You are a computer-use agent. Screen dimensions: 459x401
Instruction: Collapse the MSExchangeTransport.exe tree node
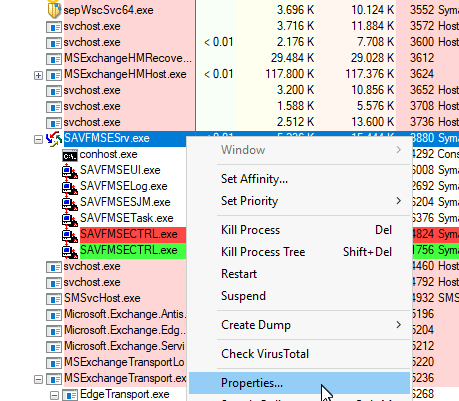[x=38, y=380]
